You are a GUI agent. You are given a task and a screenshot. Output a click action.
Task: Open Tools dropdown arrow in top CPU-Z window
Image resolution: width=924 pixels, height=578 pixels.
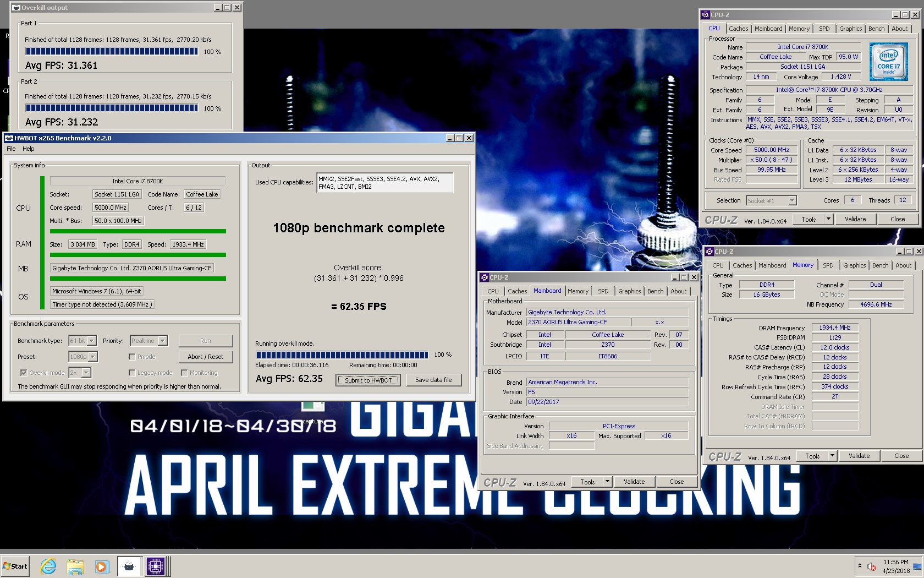828,219
